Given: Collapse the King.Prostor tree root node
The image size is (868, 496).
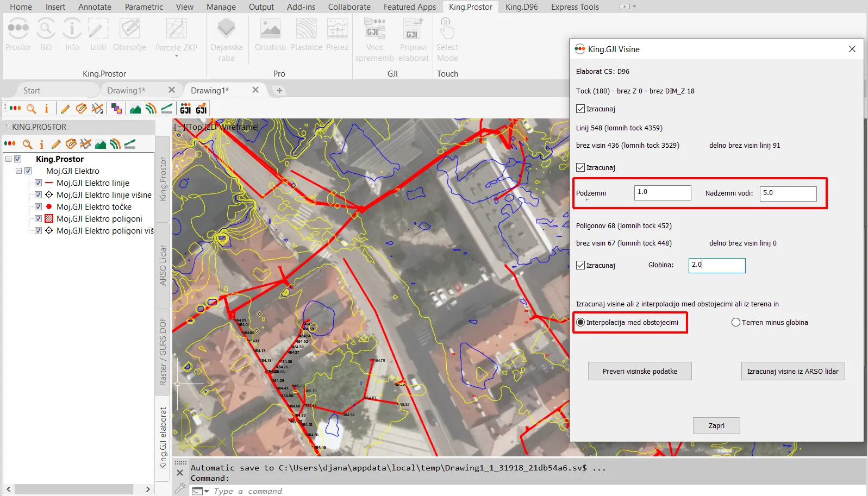Looking at the screenshot, I should 9,159.
